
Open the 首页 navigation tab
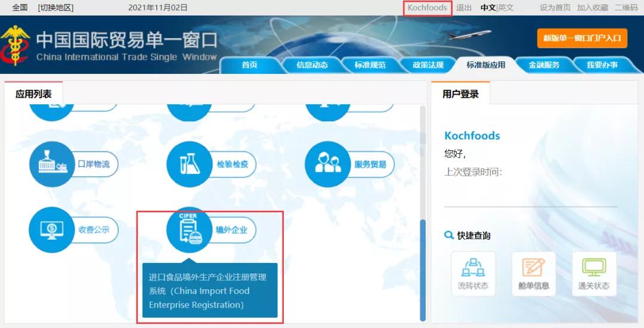point(249,65)
